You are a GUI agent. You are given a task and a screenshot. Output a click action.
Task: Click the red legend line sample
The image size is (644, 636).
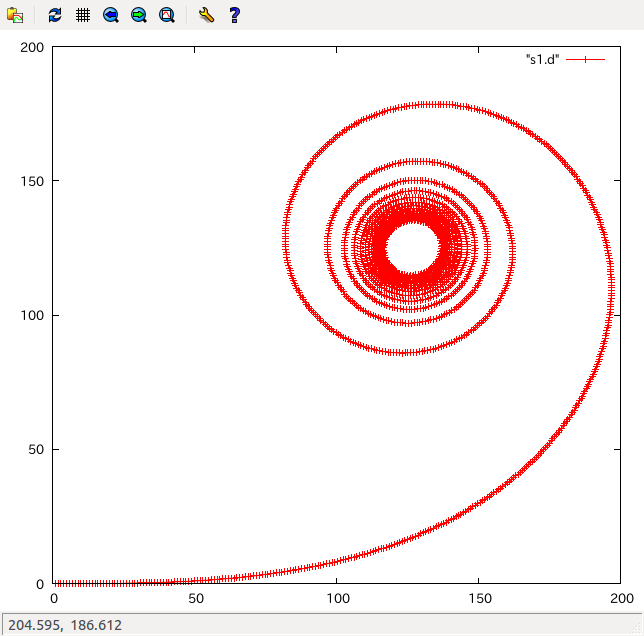pos(585,60)
